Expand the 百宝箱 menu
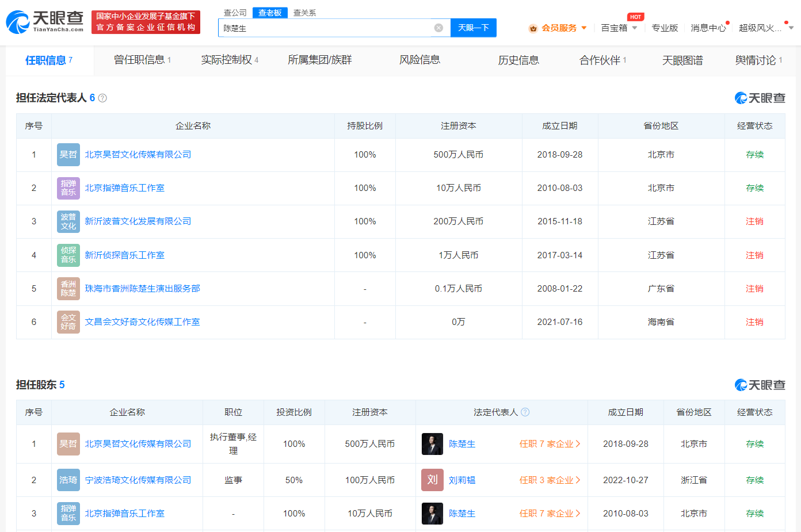801x532 pixels. pyautogui.click(x=619, y=28)
